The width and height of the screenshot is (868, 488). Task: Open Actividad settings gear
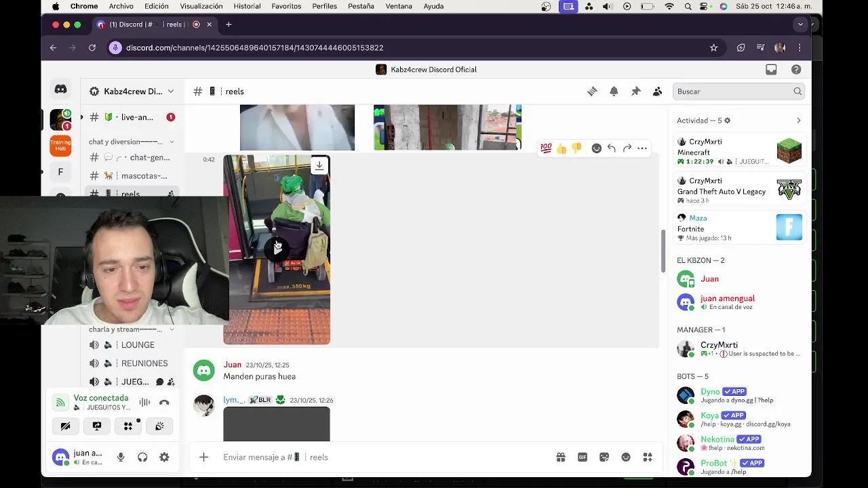pos(727,121)
